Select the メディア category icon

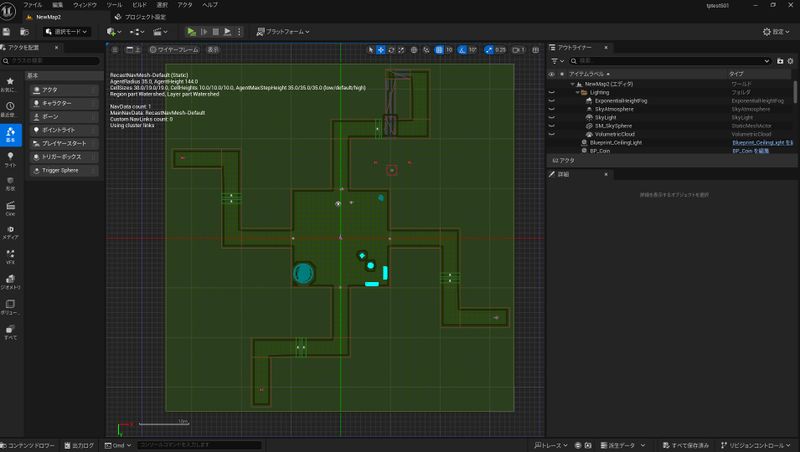[x=10, y=233]
